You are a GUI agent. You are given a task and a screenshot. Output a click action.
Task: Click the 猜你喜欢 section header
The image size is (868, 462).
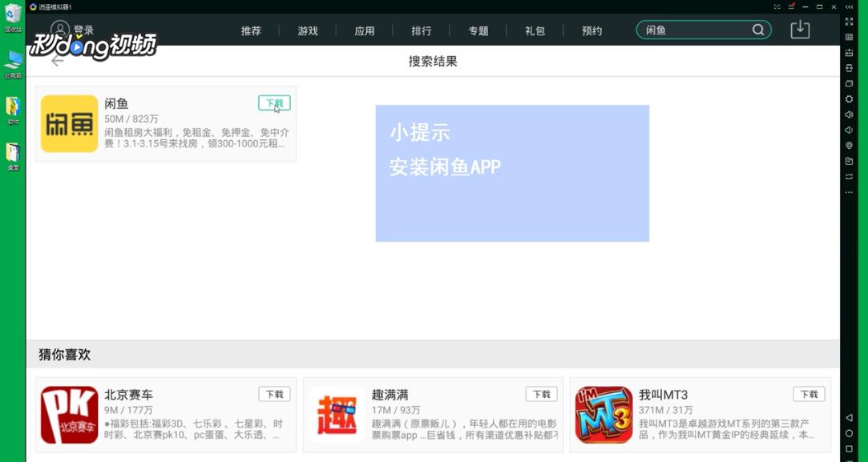(64, 355)
